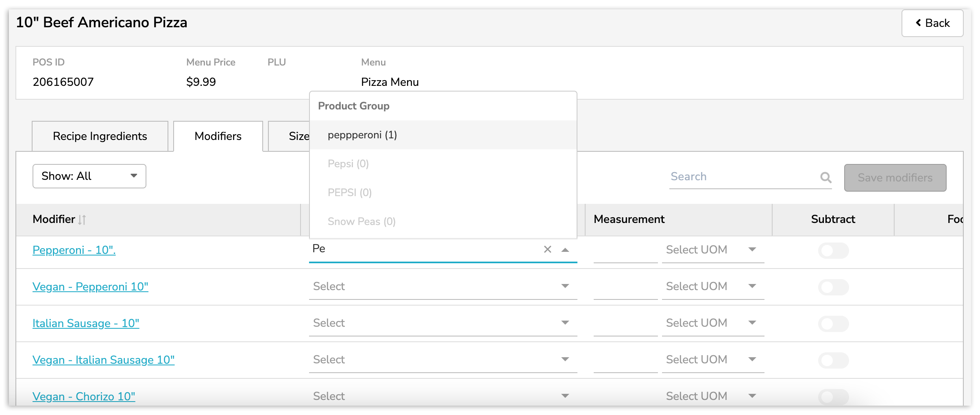Image resolution: width=980 pixels, height=415 pixels.
Task: Choose peppperoni (1) from Product Group list
Action: tap(362, 135)
